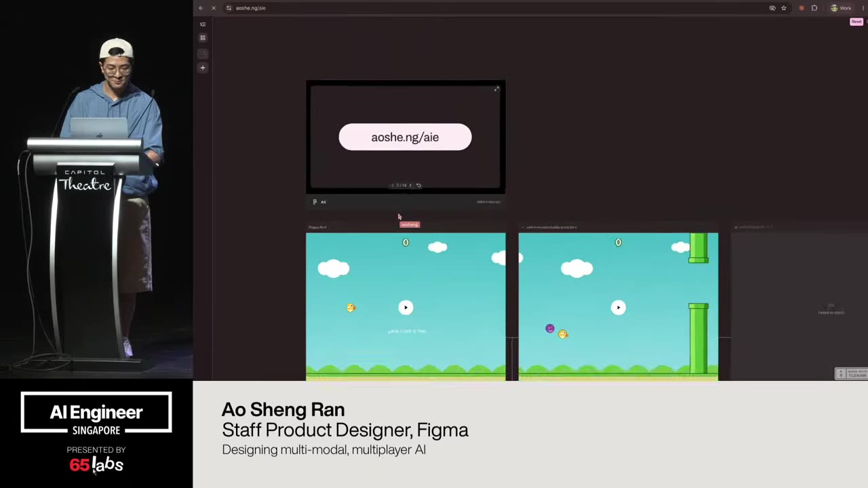The height and width of the screenshot is (488, 868).
Task: Select the slide counter between the slide arrows
Action: (401, 185)
